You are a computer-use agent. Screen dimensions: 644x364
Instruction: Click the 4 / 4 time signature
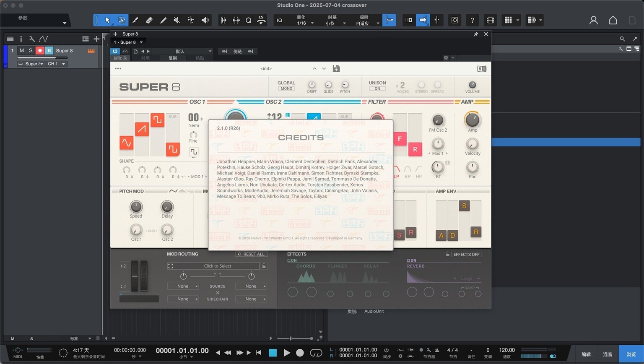tap(453, 350)
